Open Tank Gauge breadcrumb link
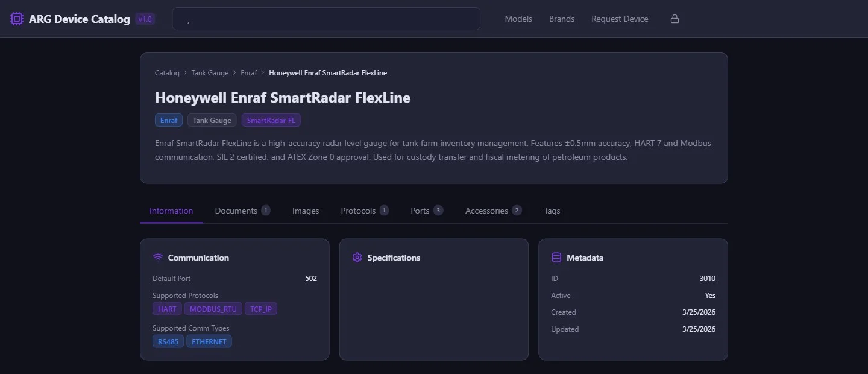 [210, 73]
